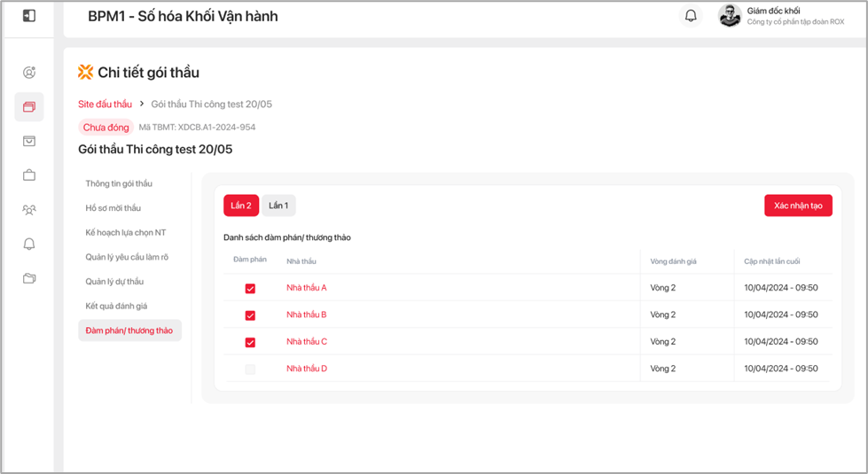This screenshot has width=868, height=474.
Task: Check the Nhà thầu D checkbox
Action: coord(250,369)
